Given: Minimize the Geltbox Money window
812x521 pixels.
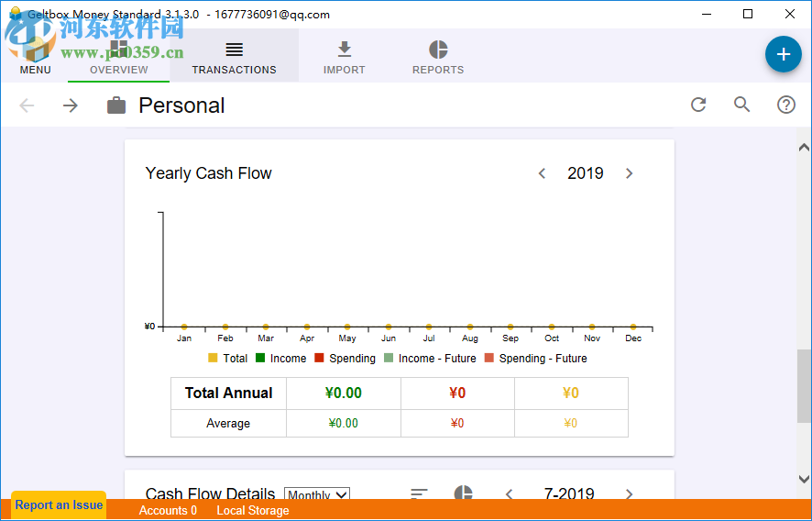Looking at the screenshot, I should tap(707, 14).
